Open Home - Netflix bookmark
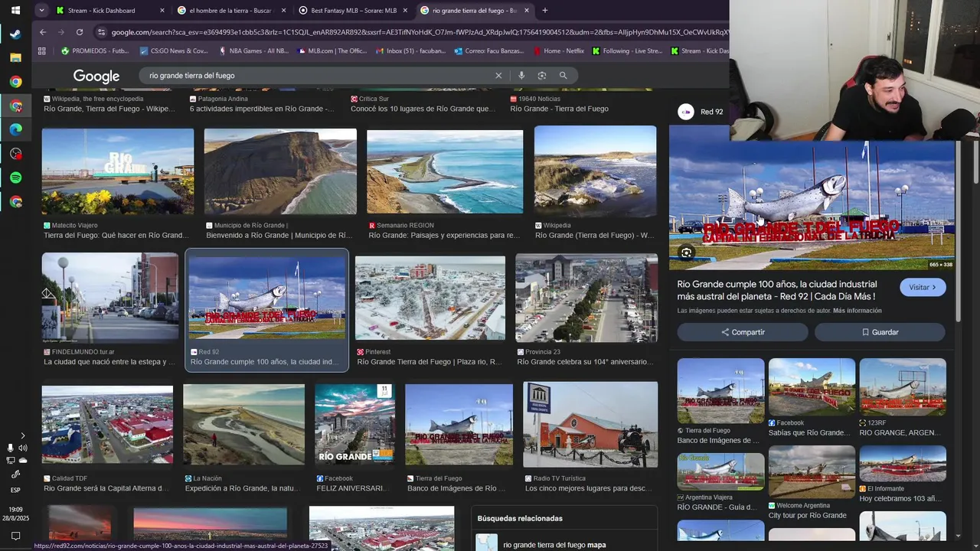980x551 pixels. coord(557,51)
